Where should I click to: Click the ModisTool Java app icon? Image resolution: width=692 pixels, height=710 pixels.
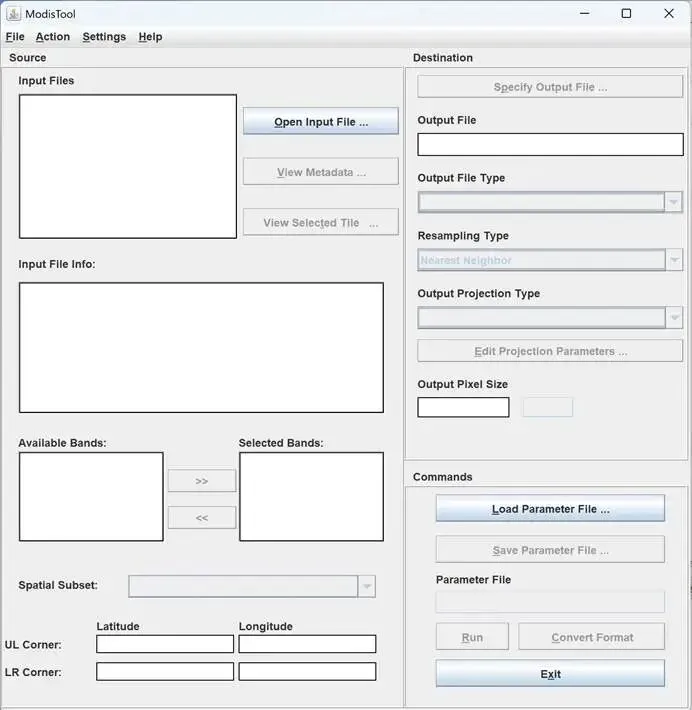pyautogui.click(x=13, y=14)
